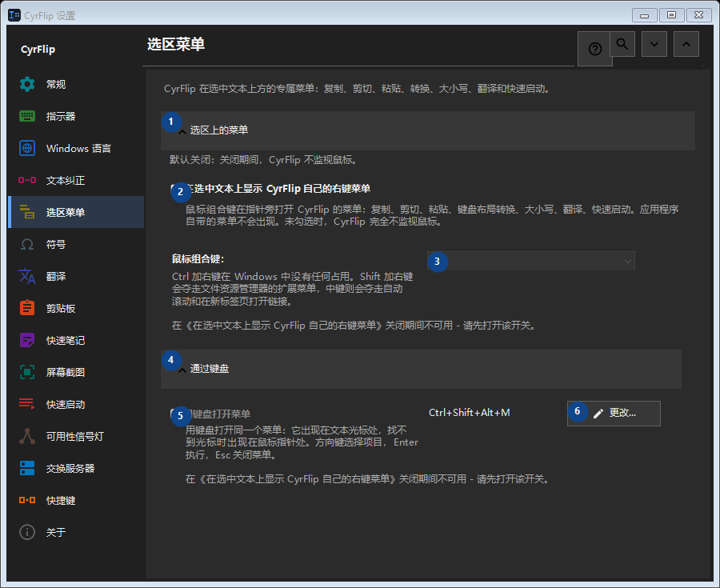Go to next section with down chevron
Viewport: 720px width, 588px height.
coord(654,44)
